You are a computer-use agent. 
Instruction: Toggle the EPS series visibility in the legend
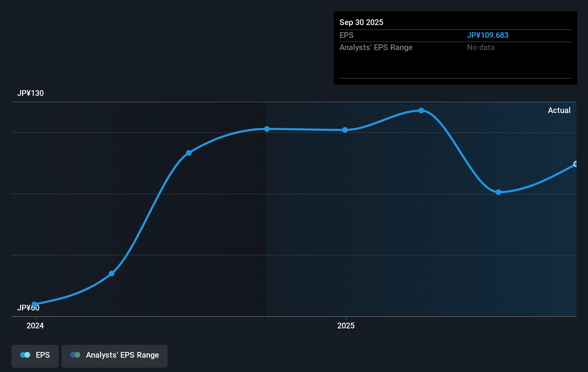click(x=35, y=356)
